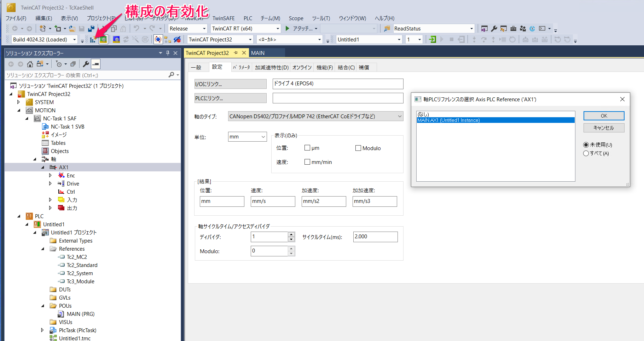This screenshot has height=341, width=644.
Task: Switch to the MAIN document tab
Action: [258, 53]
